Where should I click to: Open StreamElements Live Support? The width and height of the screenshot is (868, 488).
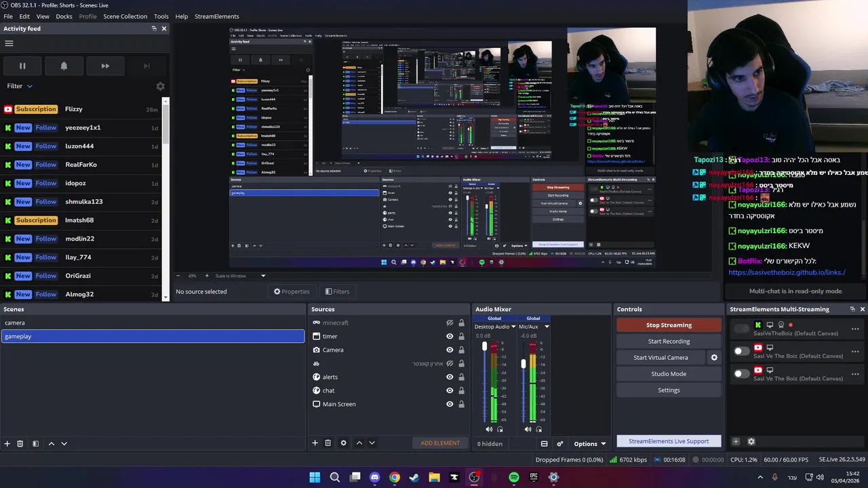[669, 441]
